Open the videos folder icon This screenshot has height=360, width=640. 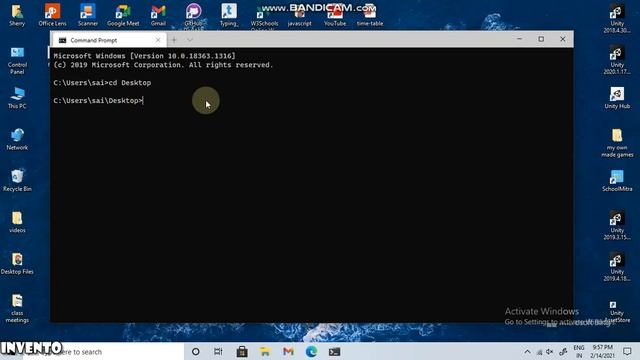coord(17,222)
